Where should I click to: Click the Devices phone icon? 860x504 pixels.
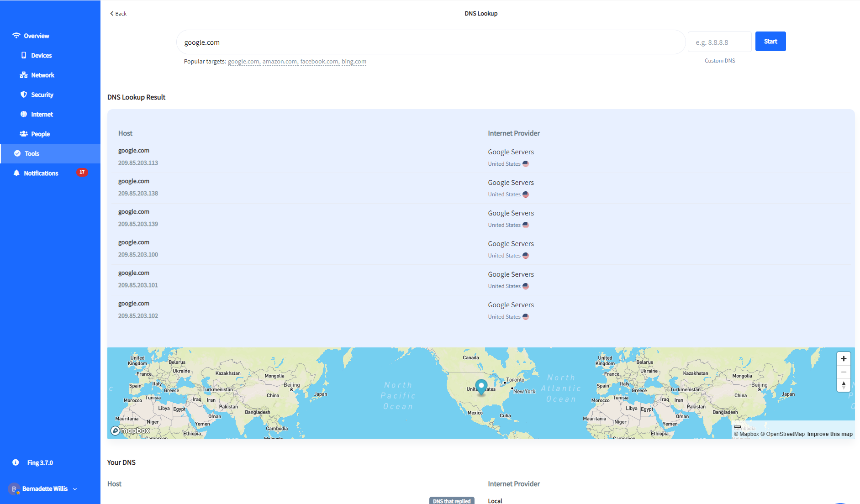[x=24, y=55]
